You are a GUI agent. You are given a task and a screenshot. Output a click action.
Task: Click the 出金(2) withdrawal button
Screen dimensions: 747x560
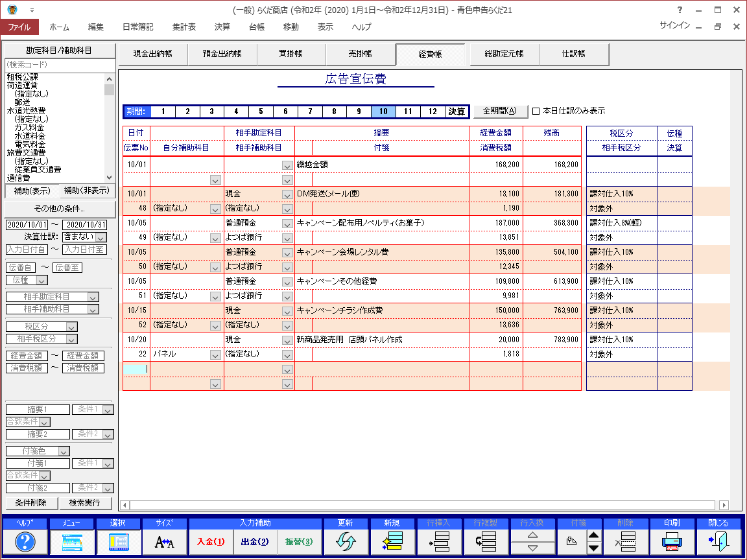(x=255, y=542)
